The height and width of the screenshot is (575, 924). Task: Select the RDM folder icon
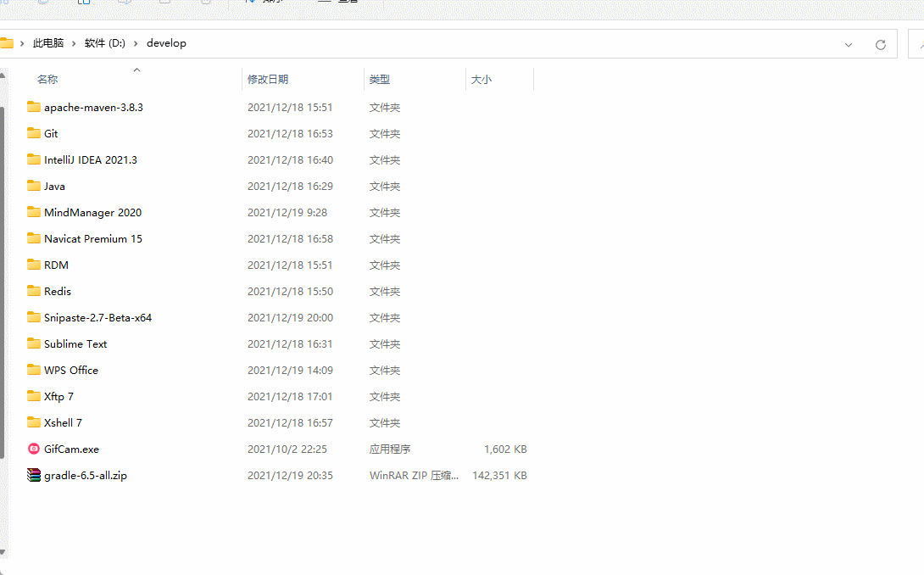pyautogui.click(x=34, y=265)
